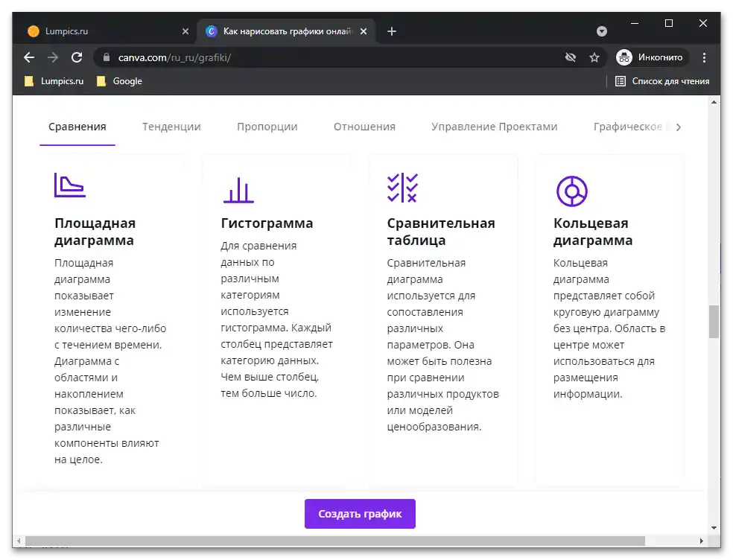Click the browser forward arrow

53,57
